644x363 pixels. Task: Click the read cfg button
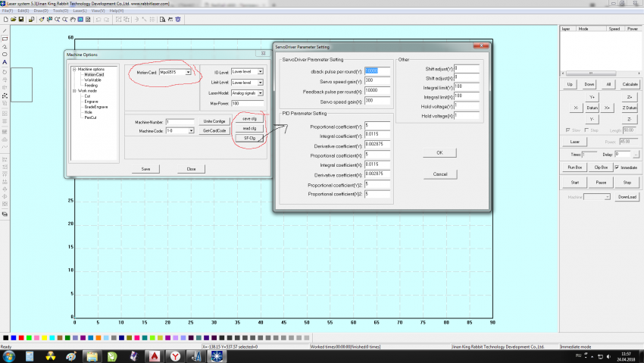point(249,128)
